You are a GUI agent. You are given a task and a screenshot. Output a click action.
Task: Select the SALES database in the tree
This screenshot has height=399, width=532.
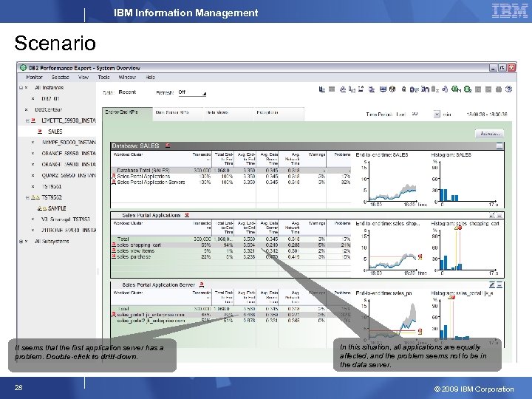pos(55,132)
